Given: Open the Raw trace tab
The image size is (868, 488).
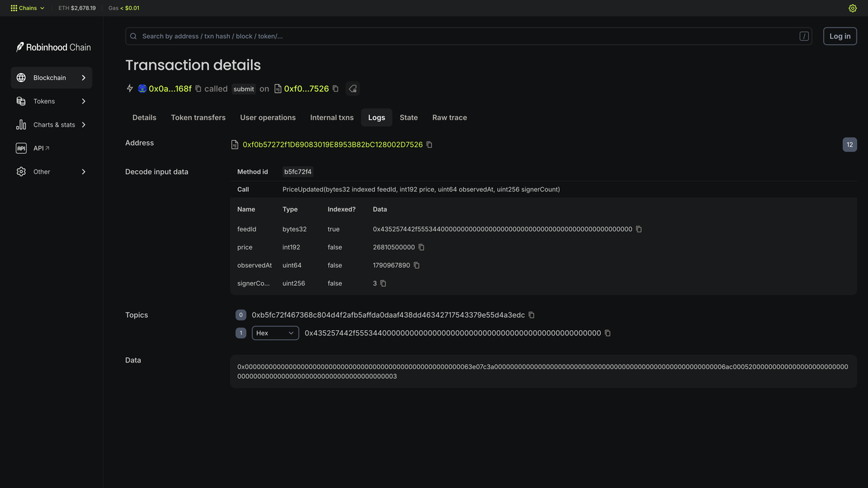Looking at the screenshot, I should (450, 117).
